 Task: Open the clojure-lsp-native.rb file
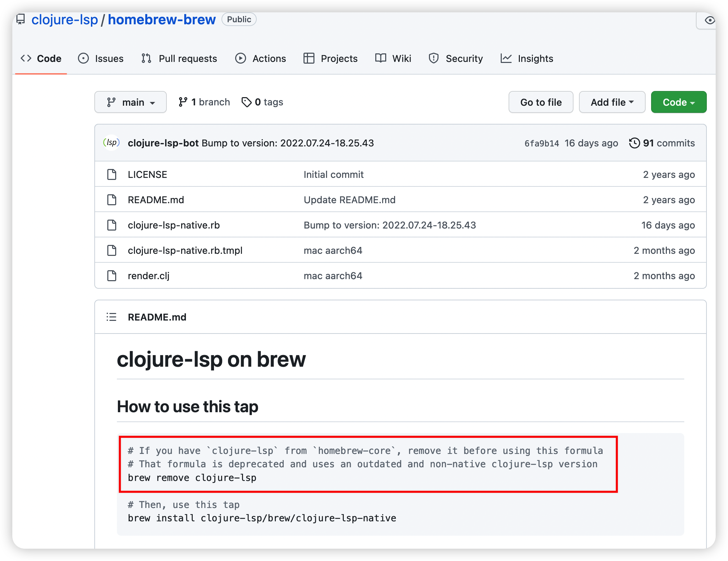(174, 225)
